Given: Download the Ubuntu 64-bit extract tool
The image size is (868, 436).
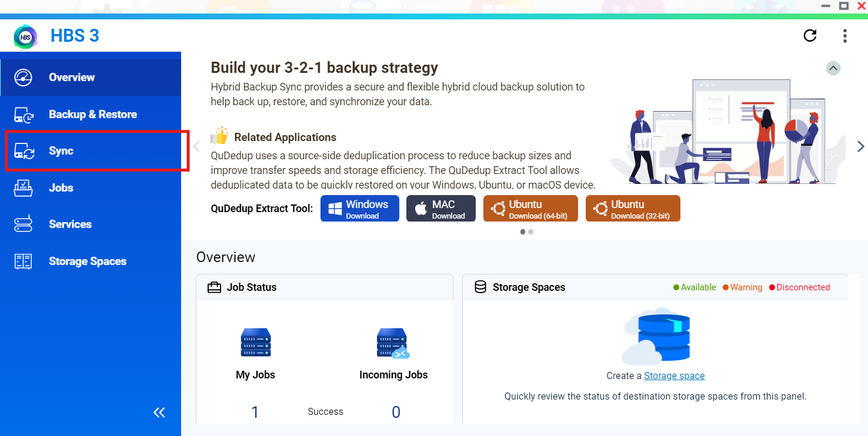Looking at the screenshot, I should (530, 209).
